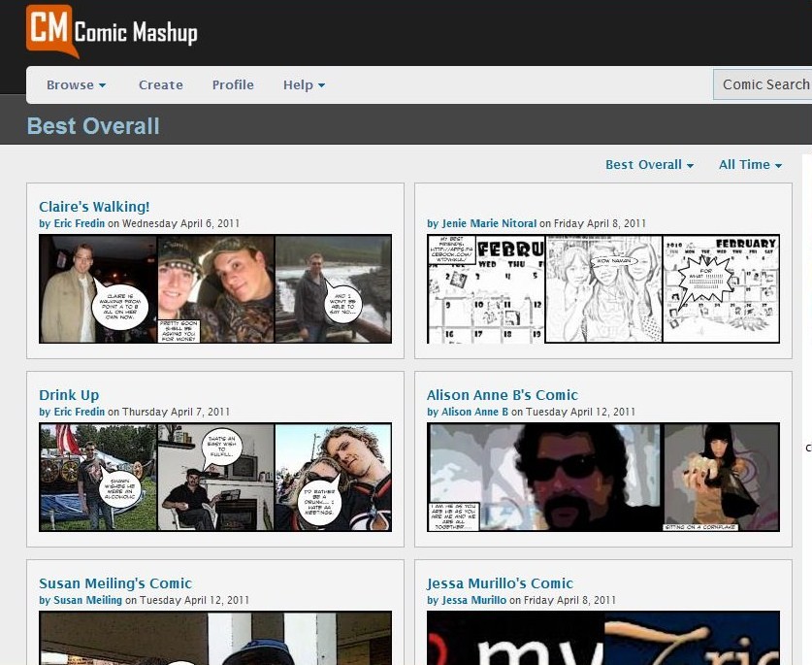Click the date text Thursday April 7, 2011
Viewport: 812px width, 665px height.
coord(176,412)
